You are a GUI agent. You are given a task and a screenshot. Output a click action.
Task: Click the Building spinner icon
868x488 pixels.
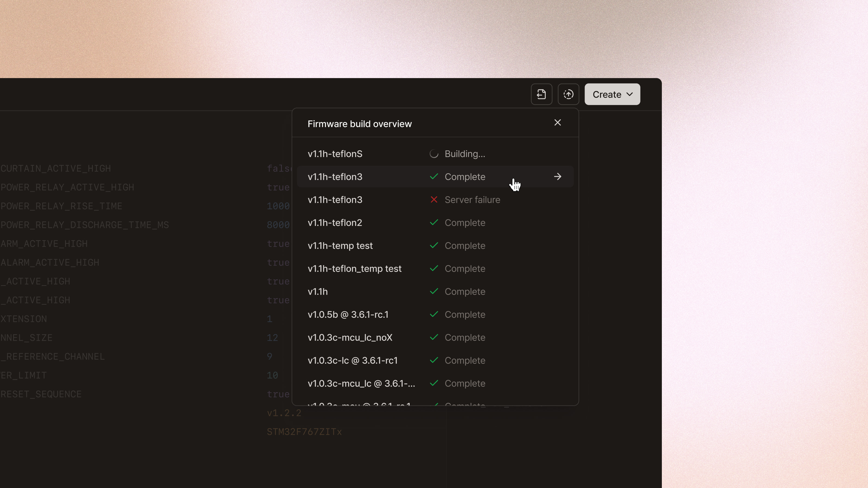[x=434, y=154]
